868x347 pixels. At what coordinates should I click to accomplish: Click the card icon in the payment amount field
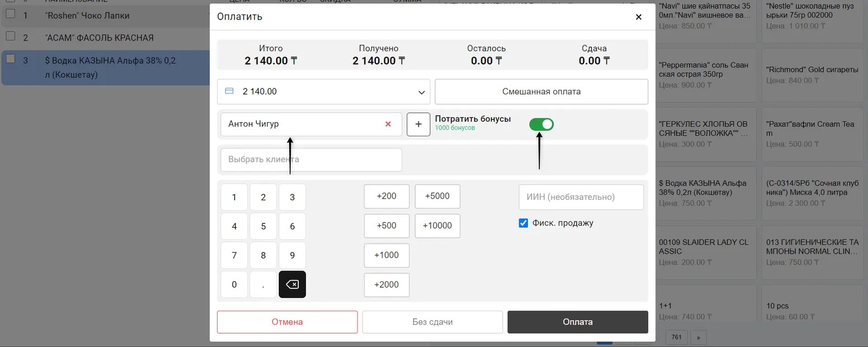click(x=229, y=91)
